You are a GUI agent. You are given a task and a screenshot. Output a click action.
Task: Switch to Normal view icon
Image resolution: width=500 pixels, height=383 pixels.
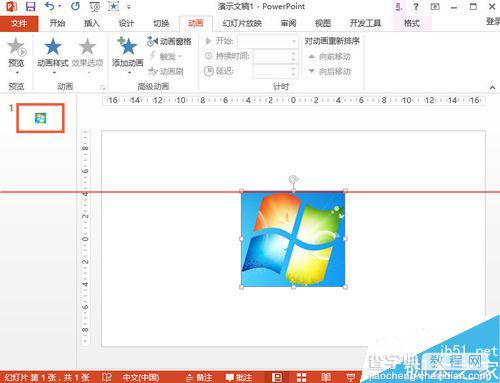277,377
